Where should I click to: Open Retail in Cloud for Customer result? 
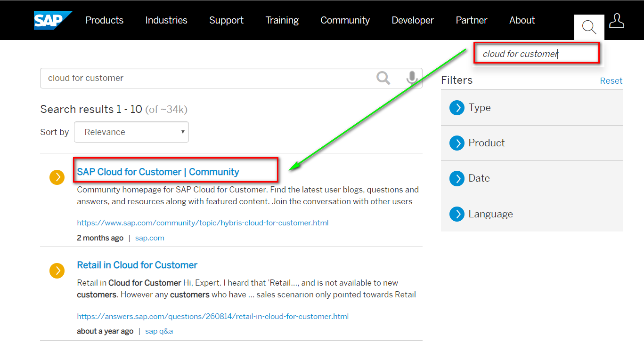pos(137,265)
